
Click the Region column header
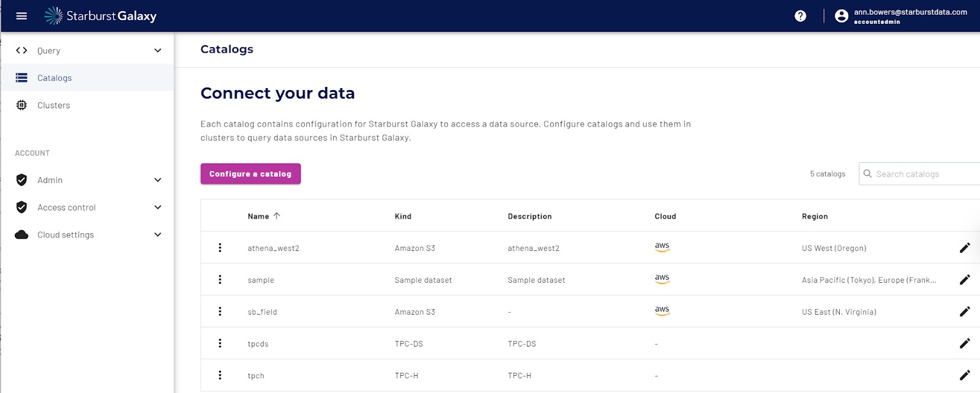coord(815,216)
